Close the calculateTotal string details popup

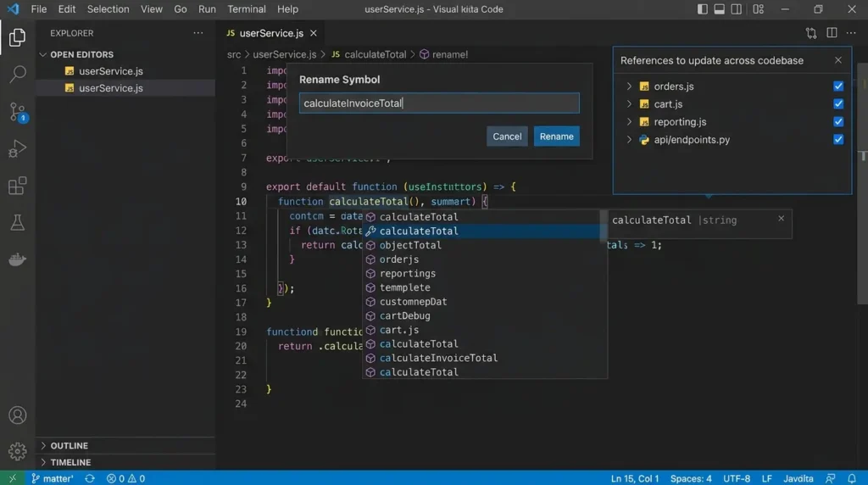click(781, 219)
